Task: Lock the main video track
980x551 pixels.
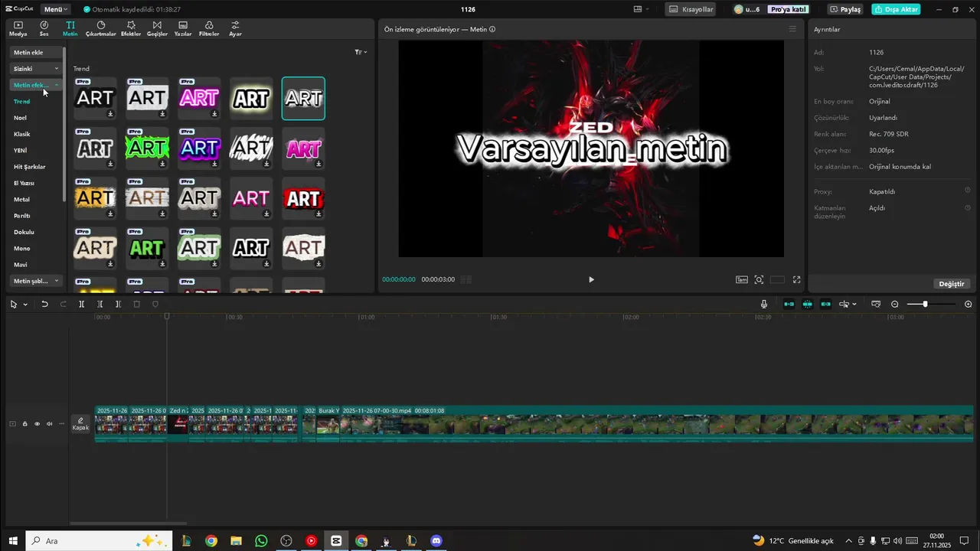Action: click(24, 424)
